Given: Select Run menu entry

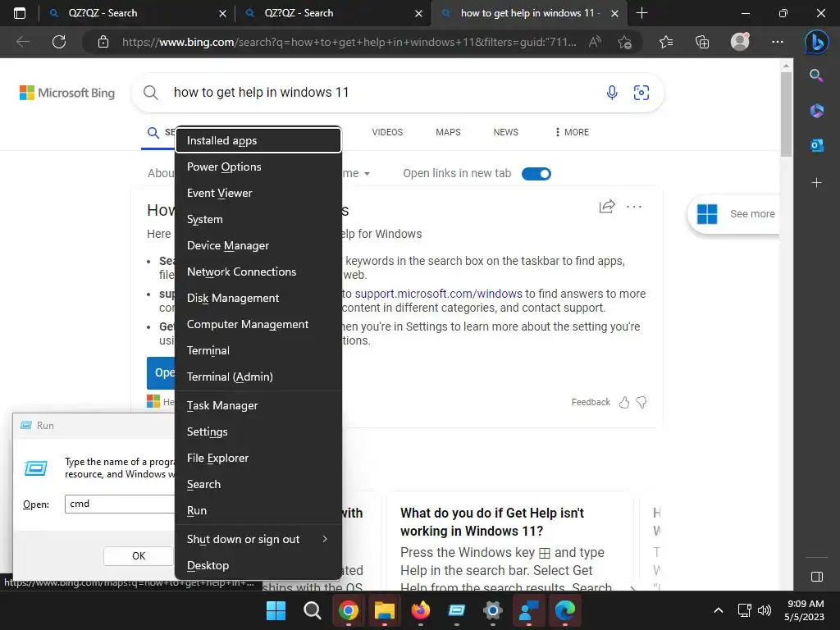Looking at the screenshot, I should tap(258, 510).
